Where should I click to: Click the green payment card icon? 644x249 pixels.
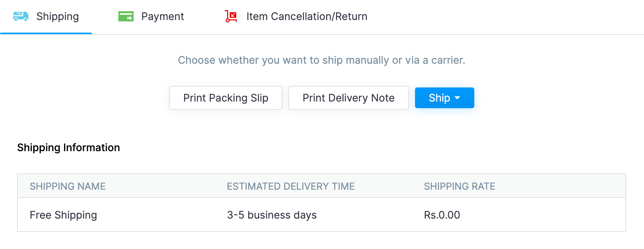pos(126,16)
